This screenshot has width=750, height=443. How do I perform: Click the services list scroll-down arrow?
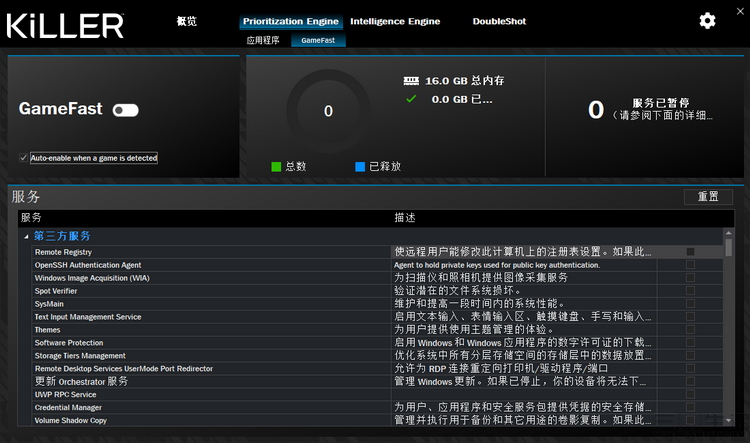[728, 421]
